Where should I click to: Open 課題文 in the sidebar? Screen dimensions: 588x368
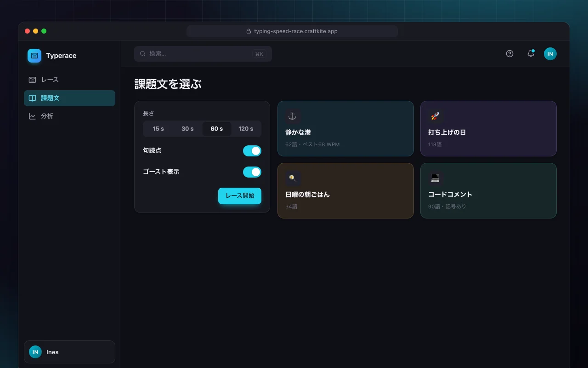click(69, 98)
